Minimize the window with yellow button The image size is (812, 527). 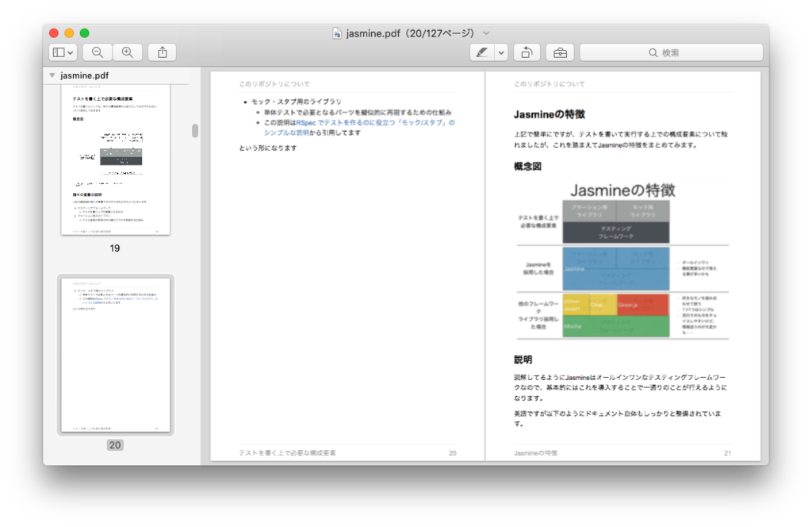[x=70, y=33]
